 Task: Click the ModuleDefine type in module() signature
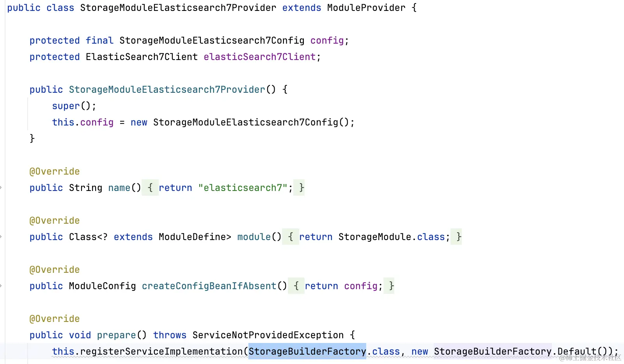pos(192,237)
